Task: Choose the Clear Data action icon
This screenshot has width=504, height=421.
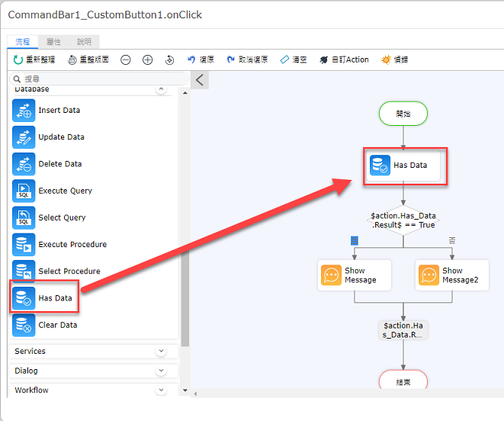Action: tap(24, 325)
